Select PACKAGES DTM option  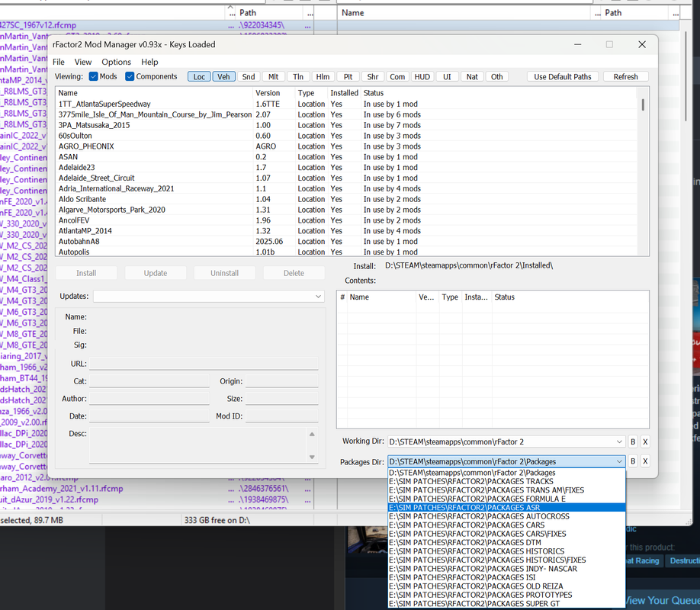(x=506, y=543)
